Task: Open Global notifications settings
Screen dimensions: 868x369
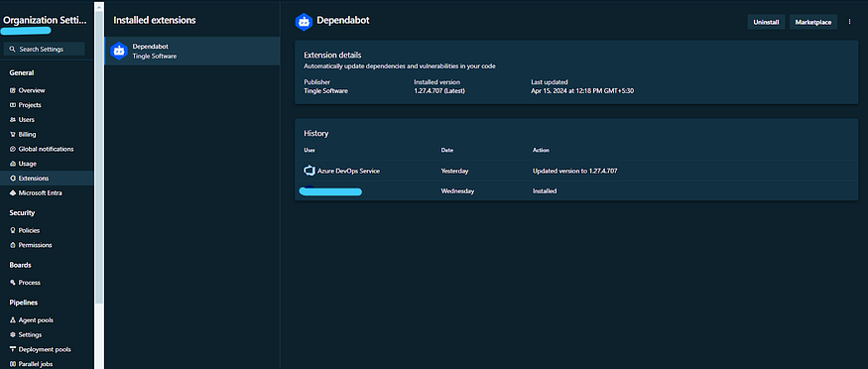Action: pos(47,149)
